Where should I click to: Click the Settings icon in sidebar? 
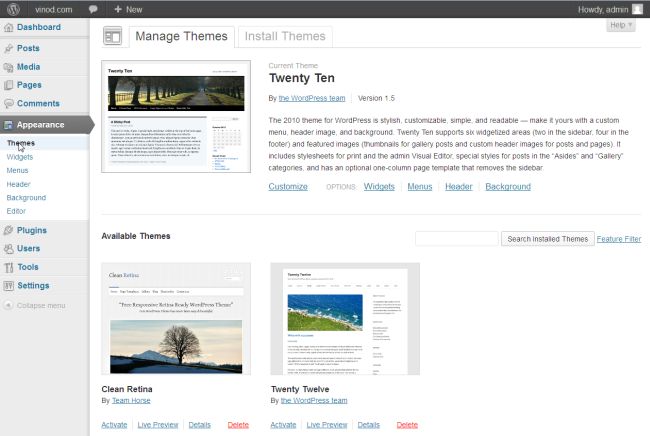pyautogui.click(x=8, y=286)
